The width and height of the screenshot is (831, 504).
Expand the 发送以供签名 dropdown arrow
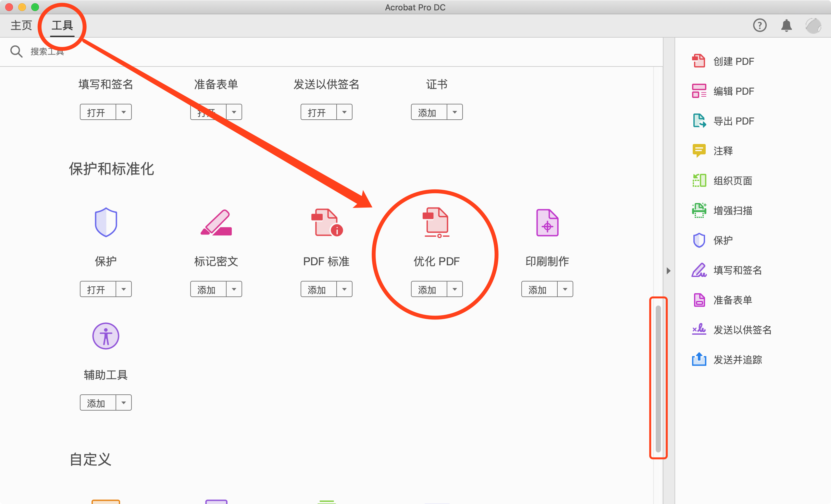[344, 112]
